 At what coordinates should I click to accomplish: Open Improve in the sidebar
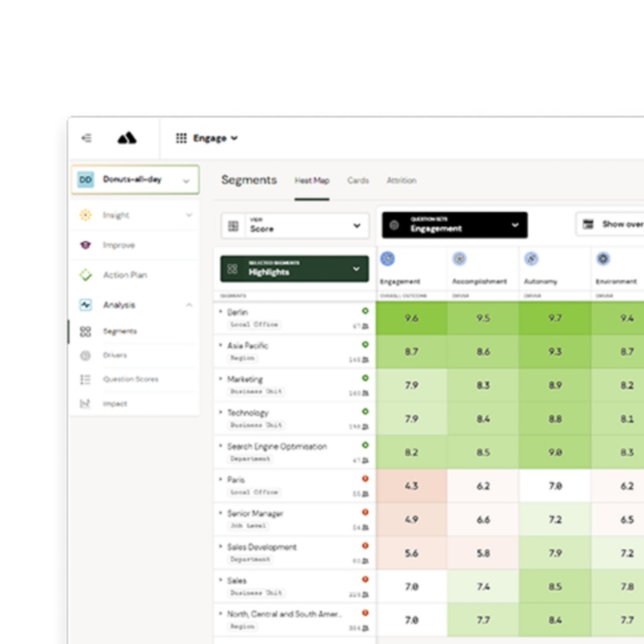(x=119, y=245)
